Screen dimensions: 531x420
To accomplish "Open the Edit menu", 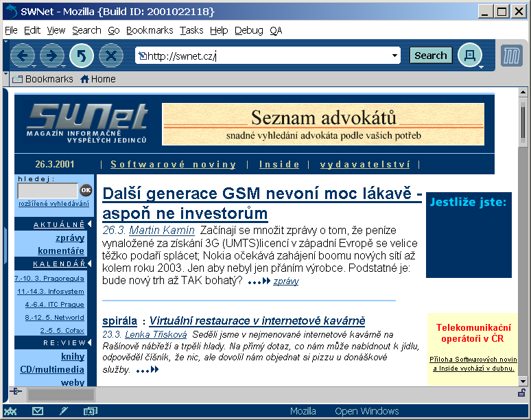I will pyautogui.click(x=32, y=30).
